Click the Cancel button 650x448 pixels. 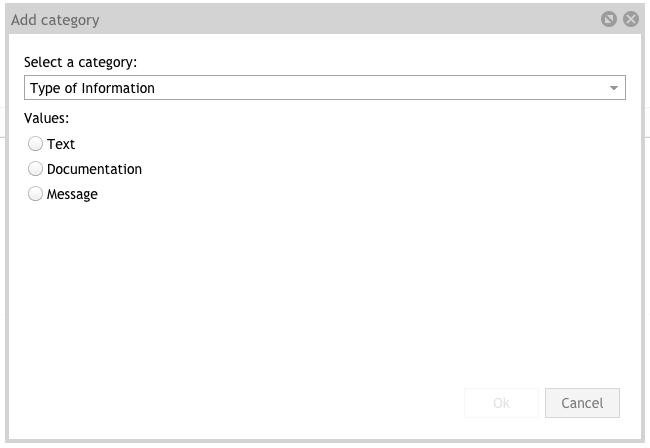tap(582, 403)
